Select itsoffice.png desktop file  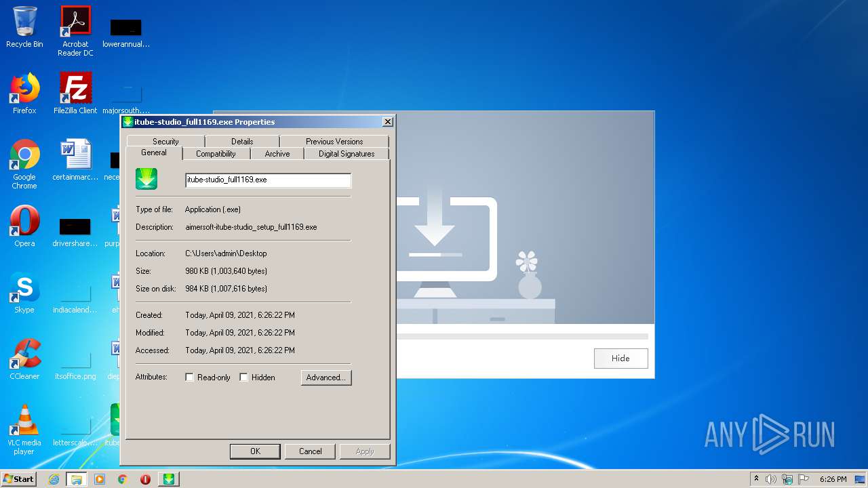(x=75, y=363)
